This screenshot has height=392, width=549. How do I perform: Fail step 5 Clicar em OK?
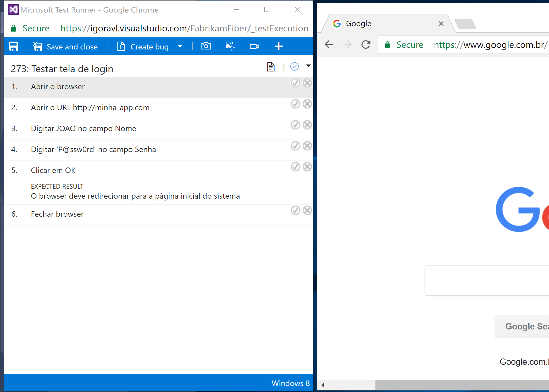tap(307, 167)
